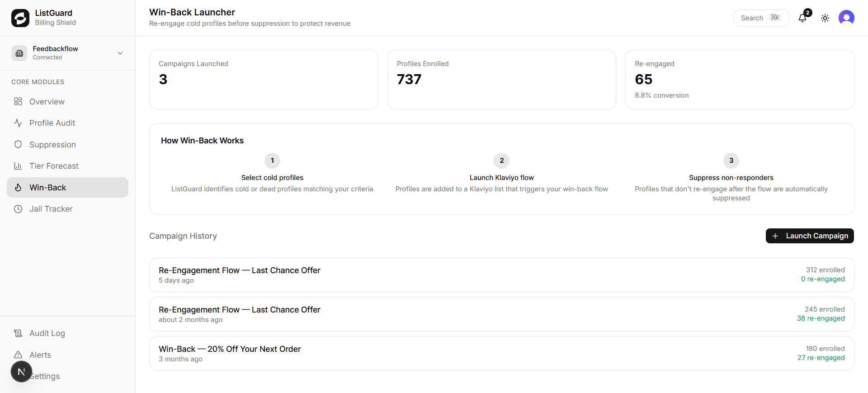Image resolution: width=868 pixels, height=393 pixels.
Task: Go to the Audit Log page
Action: click(47, 333)
